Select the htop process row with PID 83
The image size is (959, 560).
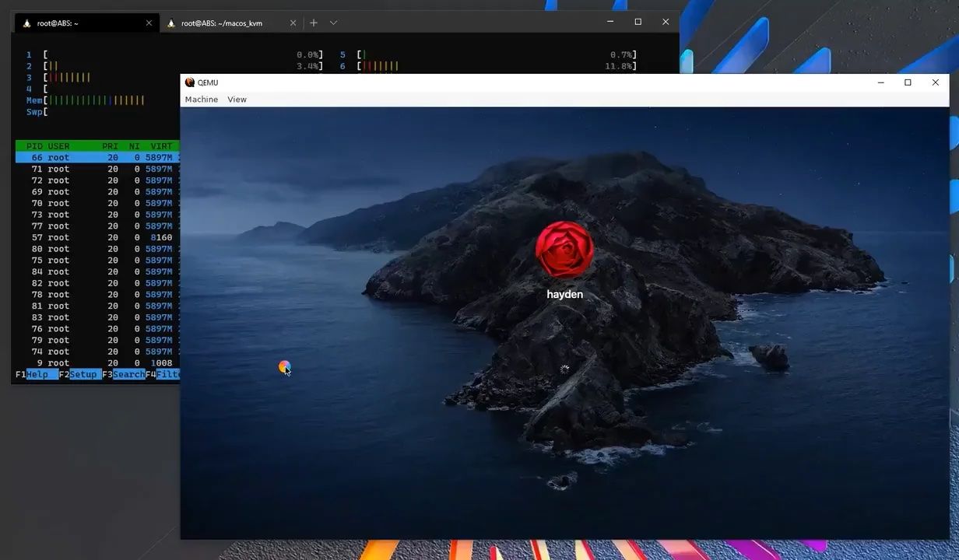[98, 317]
